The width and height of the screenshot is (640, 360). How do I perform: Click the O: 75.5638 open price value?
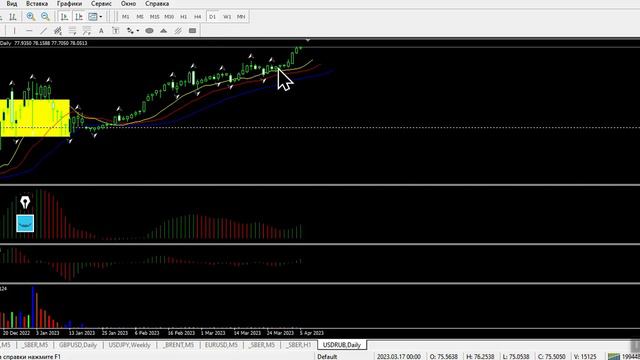[444, 357]
